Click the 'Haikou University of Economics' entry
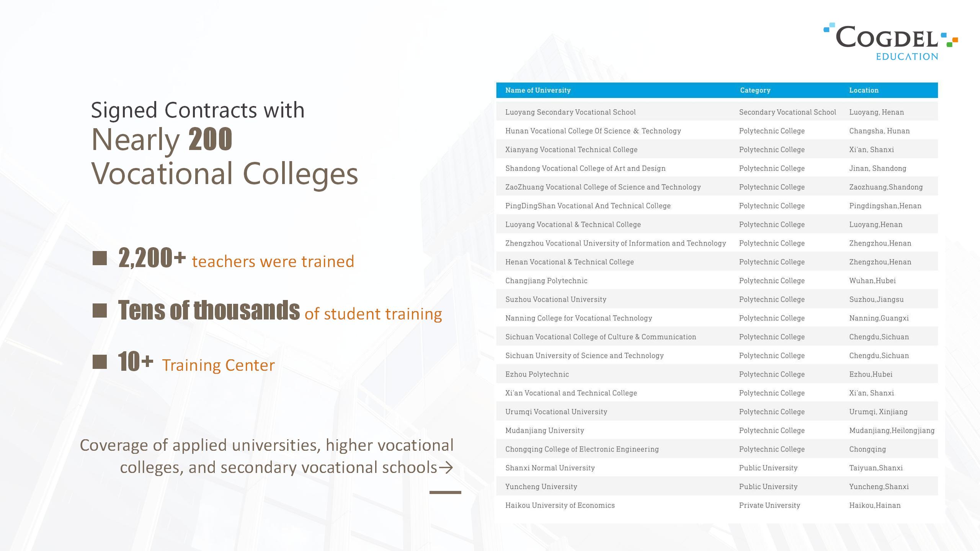 click(560, 505)
